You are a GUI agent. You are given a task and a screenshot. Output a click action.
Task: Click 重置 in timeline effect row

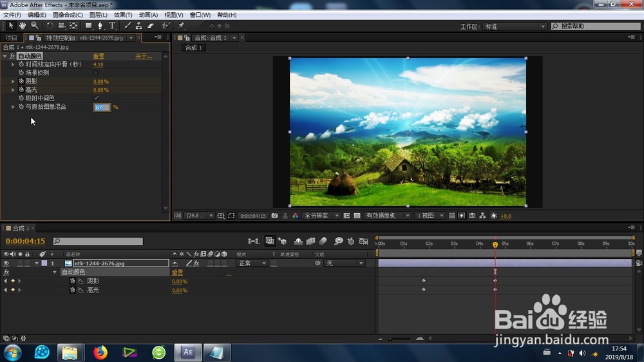tap(178, 272)
